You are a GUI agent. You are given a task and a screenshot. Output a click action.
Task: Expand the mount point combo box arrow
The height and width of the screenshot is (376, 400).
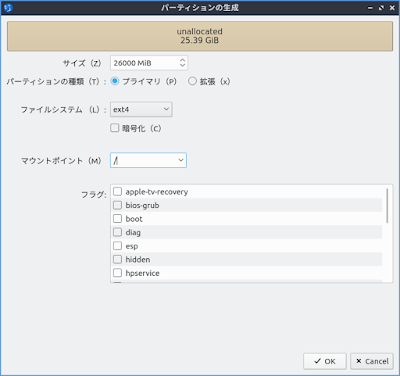coord(181,160)
